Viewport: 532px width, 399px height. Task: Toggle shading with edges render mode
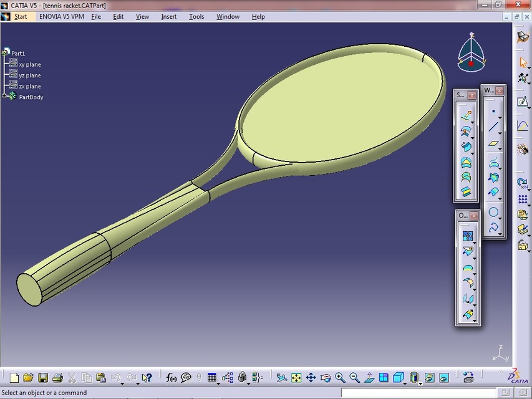pyautogui.click(x=414, y=377)
